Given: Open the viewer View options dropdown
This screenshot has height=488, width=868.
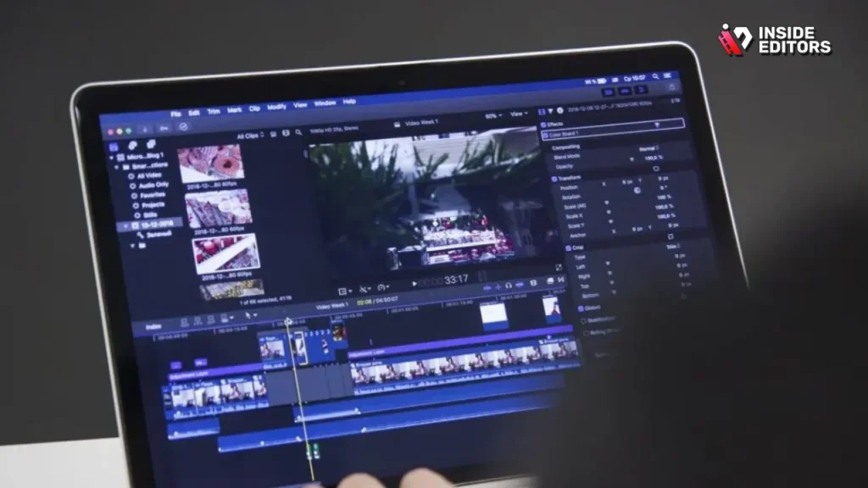Looking at the screenshot, I should click(x=519, y=114).
